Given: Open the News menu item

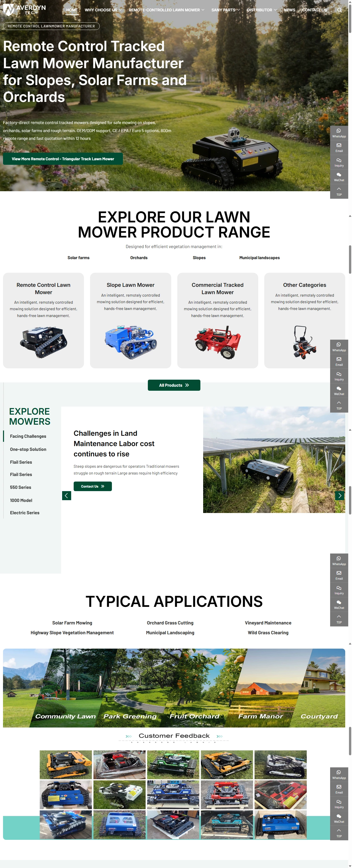Looking at the screenshot, I should coord(289,10).
